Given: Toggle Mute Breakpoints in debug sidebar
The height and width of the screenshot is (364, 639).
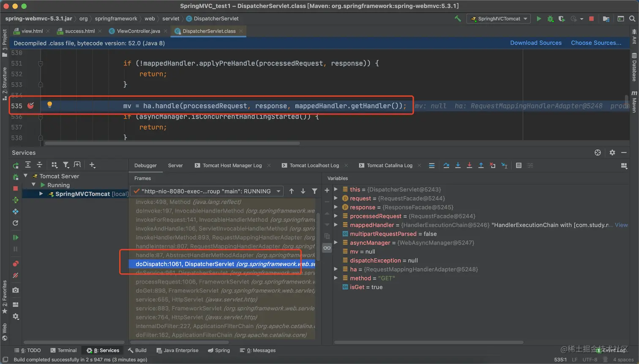Looking at the screenshot, I should point(16,275).
